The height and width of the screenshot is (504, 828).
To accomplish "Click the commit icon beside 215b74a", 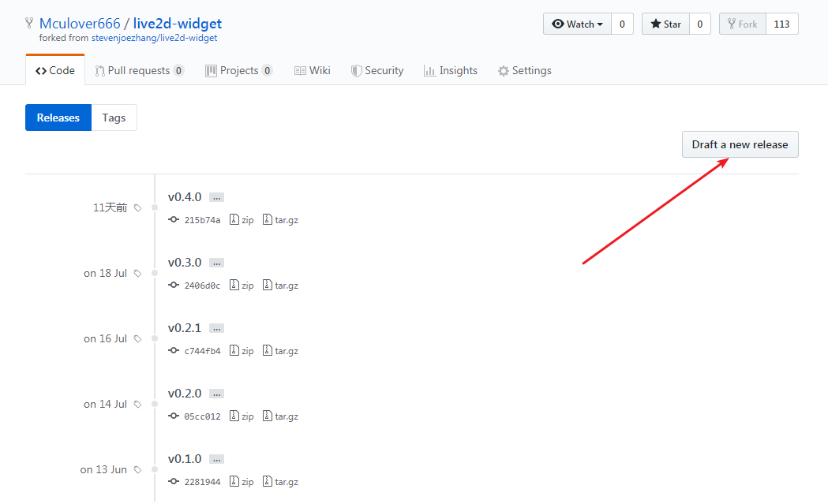I will (174, 219).
